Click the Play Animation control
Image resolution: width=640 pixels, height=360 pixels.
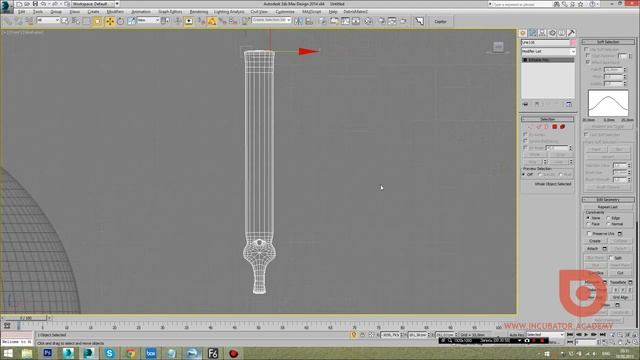586,335
